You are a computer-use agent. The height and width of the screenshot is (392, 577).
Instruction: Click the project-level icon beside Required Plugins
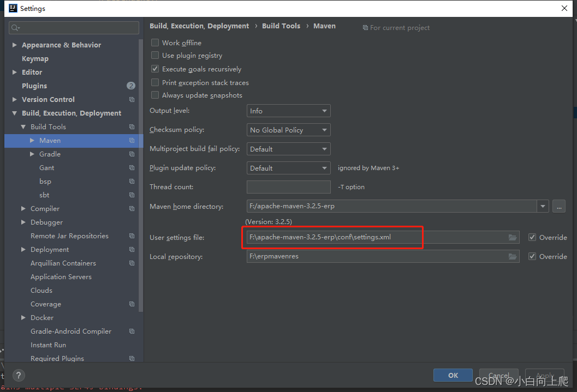tap(132, 358)
